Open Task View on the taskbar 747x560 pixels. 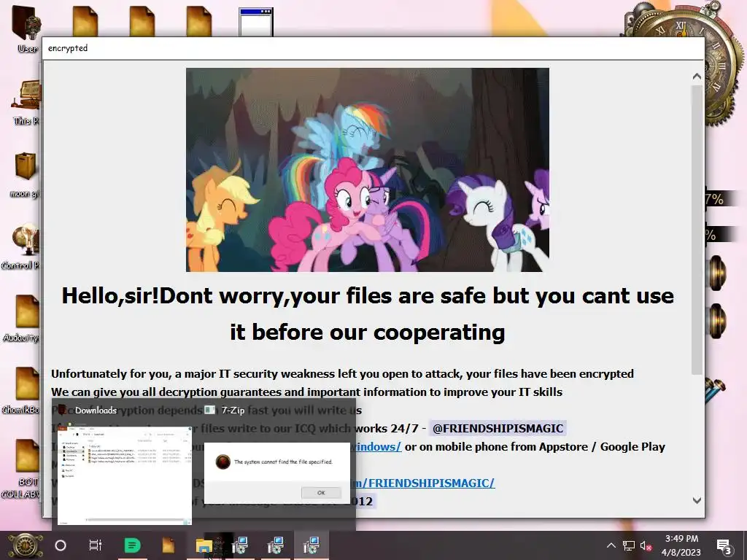tap(96, 545)
